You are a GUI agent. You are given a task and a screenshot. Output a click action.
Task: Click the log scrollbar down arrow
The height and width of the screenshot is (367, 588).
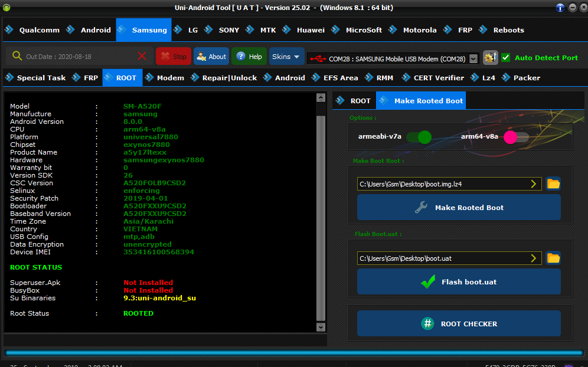point(321,327)
